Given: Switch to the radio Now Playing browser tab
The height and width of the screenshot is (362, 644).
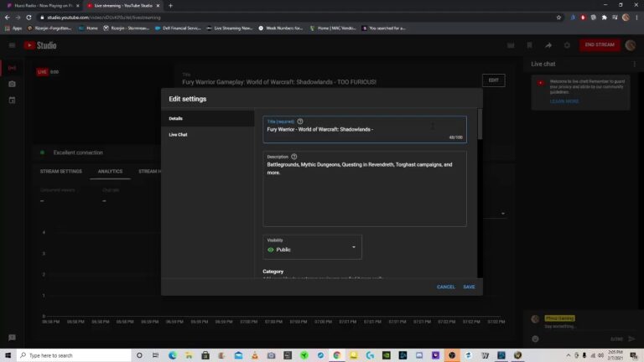Looking at the screenshot, I should click(43, 6).
